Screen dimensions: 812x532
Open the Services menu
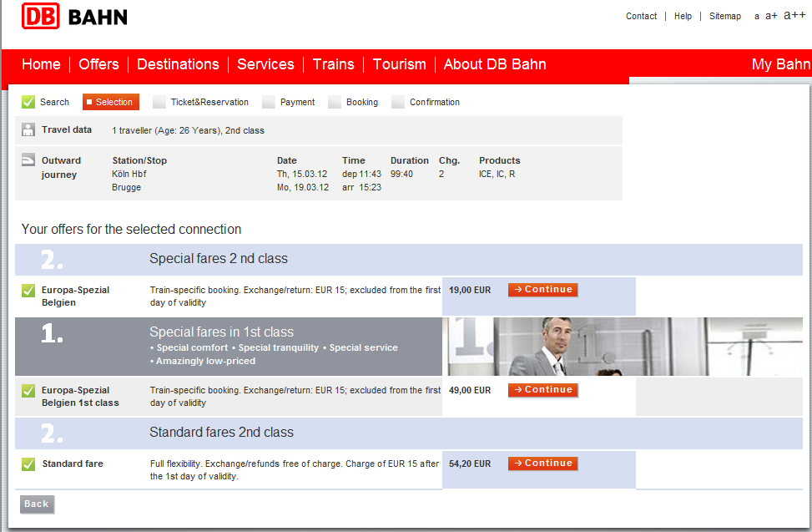265,64
